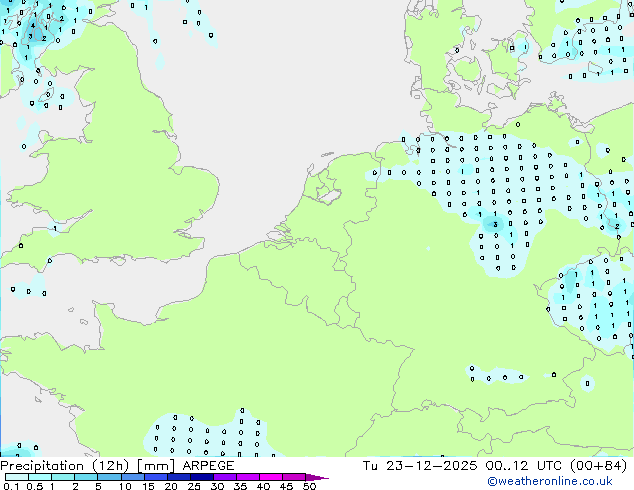
Task: Select the 20–25 mm dark blue legend box
Action: coord(179,477)
